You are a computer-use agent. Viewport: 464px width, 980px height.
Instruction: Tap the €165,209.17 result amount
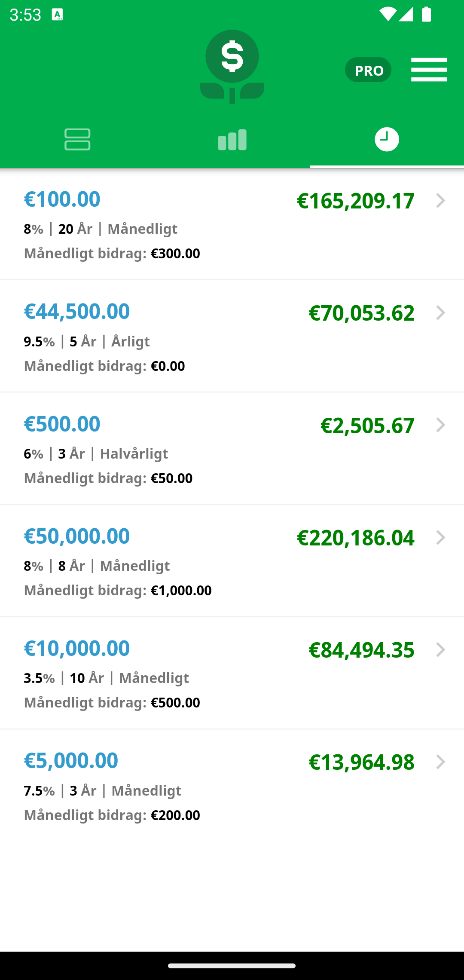(x=356, y=201)
